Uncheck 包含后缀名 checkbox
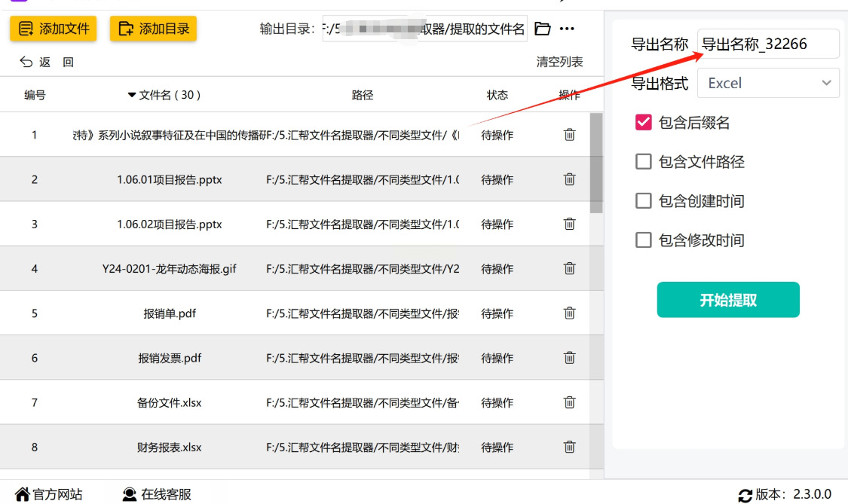This screenshot has height=504, width=848. (x=644, y=123)
